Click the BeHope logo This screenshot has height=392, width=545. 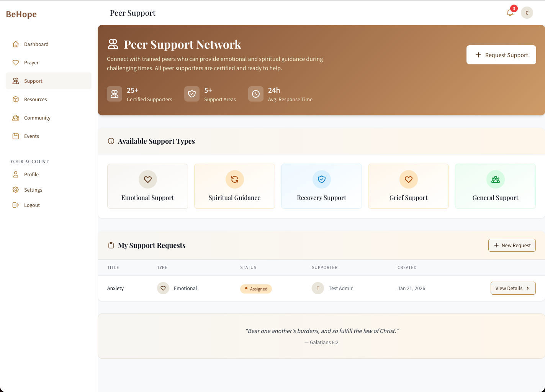pyautogui.click(x=21, y=14)
